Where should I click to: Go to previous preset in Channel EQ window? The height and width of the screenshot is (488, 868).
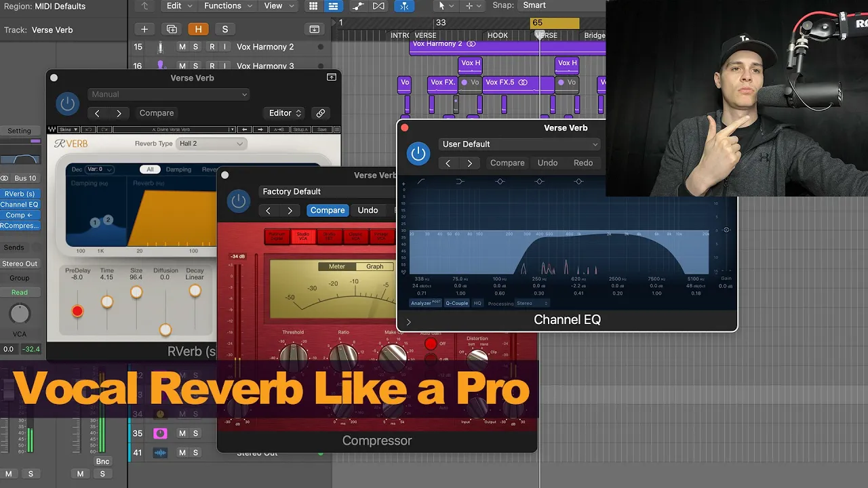(x=448, y=163)
